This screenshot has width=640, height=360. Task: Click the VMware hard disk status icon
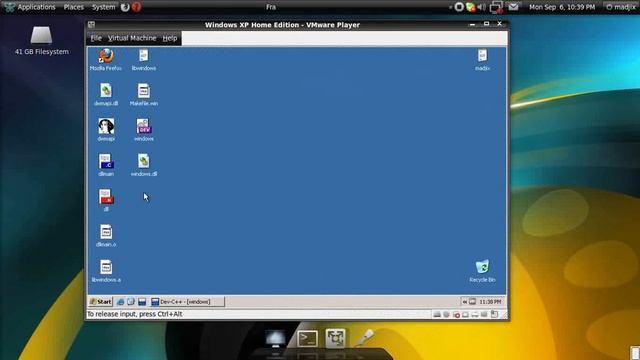click(x=437, y=314)
